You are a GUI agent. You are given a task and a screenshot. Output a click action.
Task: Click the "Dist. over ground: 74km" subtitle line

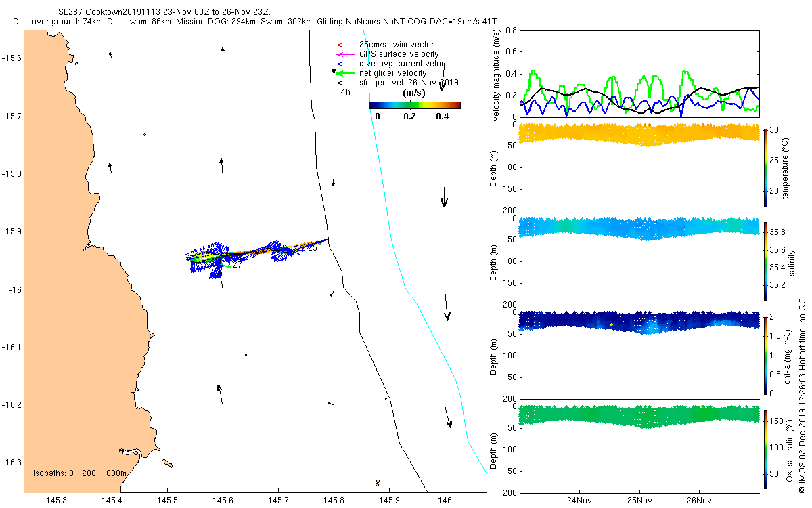254,22
